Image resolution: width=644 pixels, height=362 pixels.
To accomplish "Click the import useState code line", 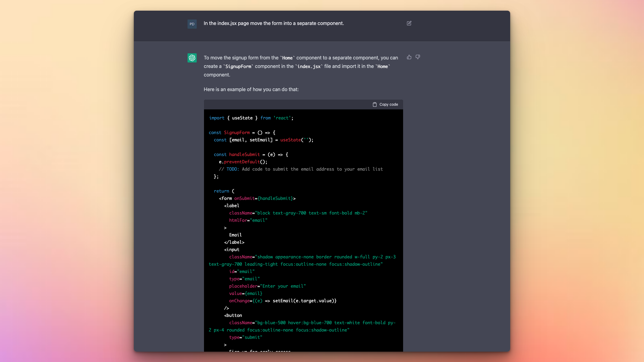I will (x=251, y=118).
